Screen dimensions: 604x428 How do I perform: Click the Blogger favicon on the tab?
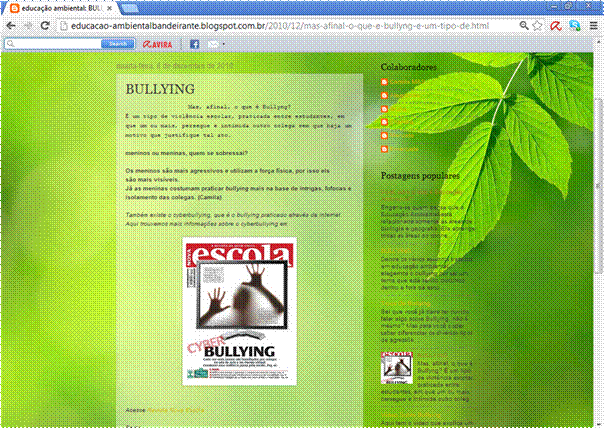pos(15,8)
